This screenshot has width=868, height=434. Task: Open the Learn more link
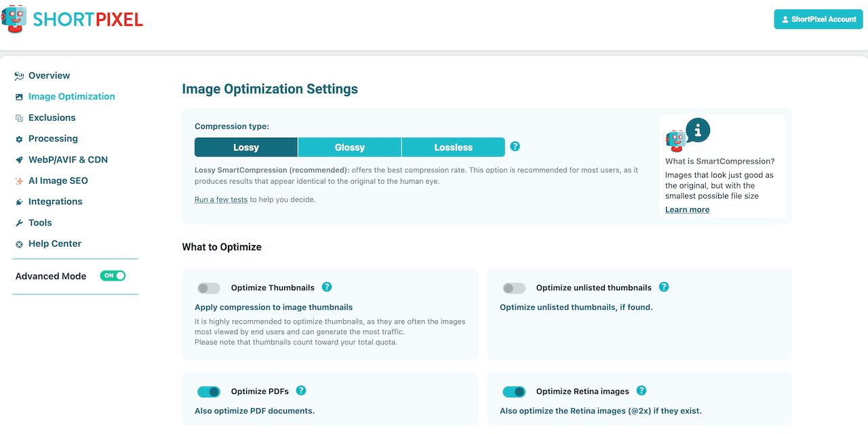pos(687,210)
